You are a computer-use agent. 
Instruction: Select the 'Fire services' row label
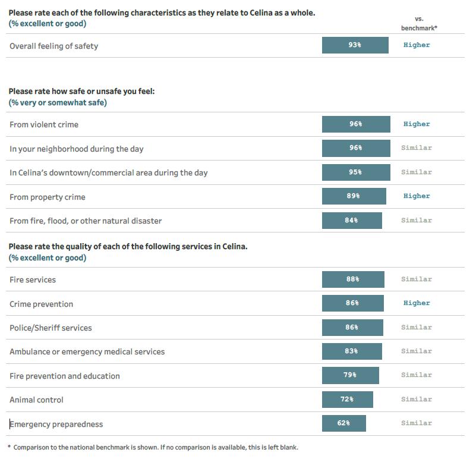point(33,279)
